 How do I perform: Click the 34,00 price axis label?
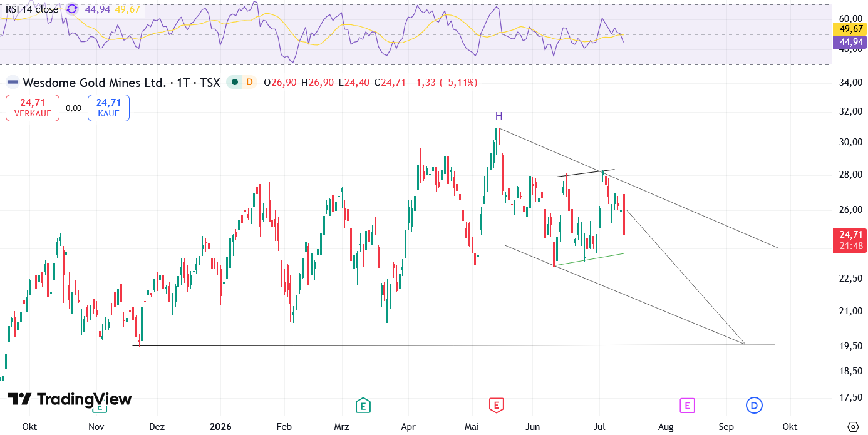point(852,83)
